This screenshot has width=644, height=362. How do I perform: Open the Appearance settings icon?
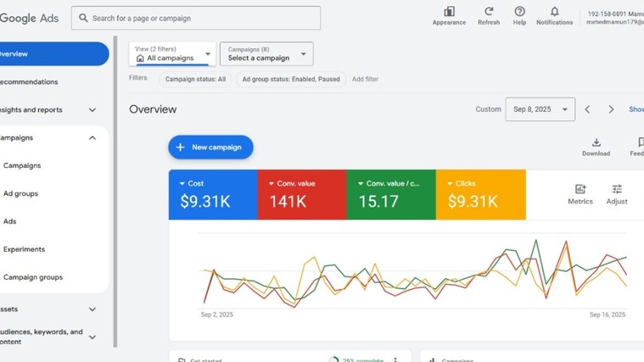coord(449,12)
